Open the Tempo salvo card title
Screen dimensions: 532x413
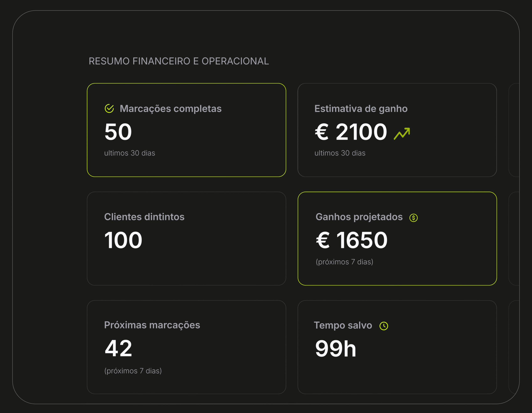(343, 325)
